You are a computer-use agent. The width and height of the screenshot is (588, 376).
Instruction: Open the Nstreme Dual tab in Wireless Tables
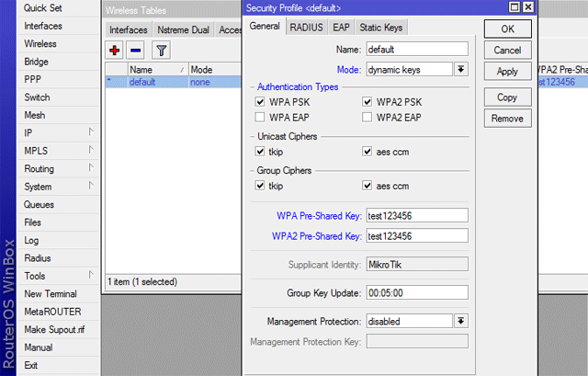tap(183, 30)
